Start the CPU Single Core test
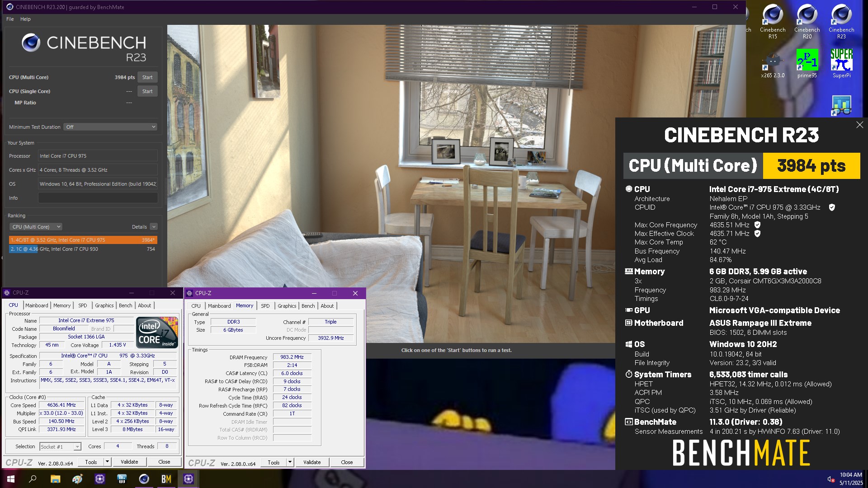This screenshot has height=488, width=868. click(x=147, y=91)
